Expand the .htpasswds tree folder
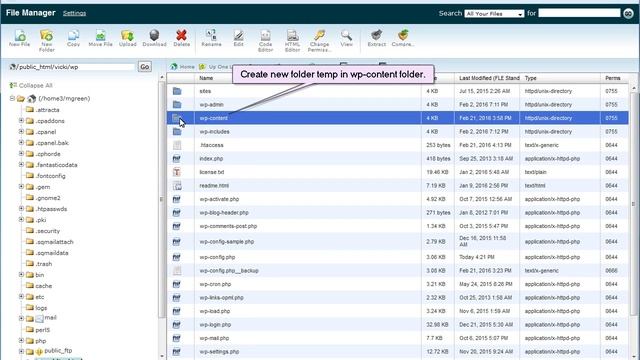The height and width of the screenshot is (360, 640). (x=21, y=209)
